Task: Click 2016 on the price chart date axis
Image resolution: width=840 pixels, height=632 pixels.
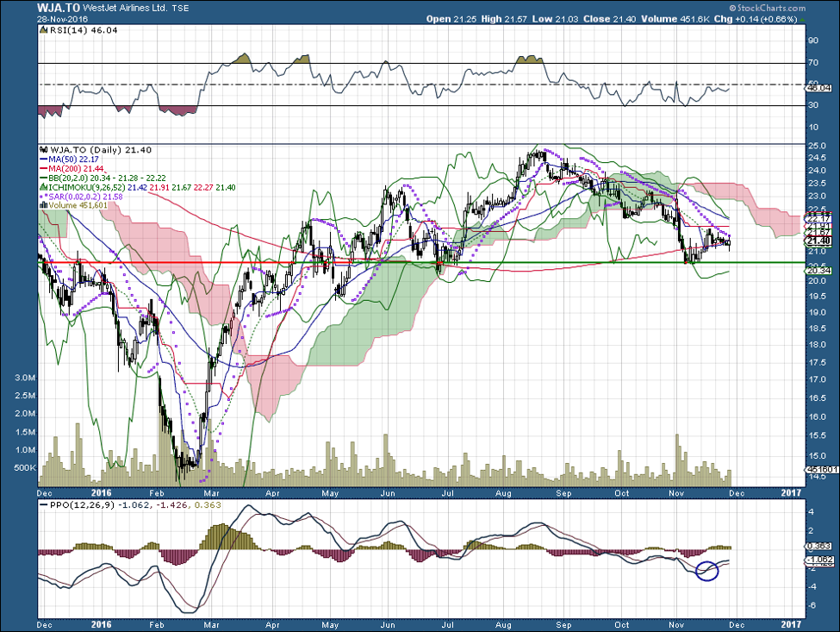Action: coord(102,492)
